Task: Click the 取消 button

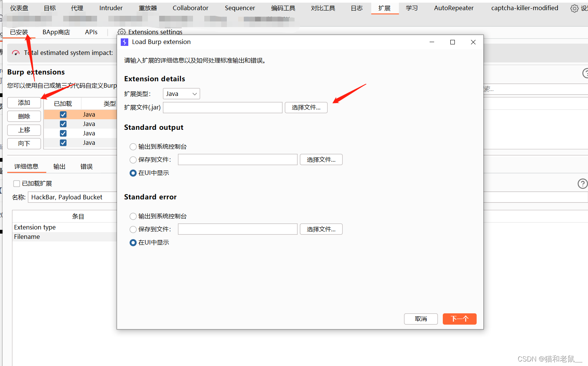Action: coord(421,319)
